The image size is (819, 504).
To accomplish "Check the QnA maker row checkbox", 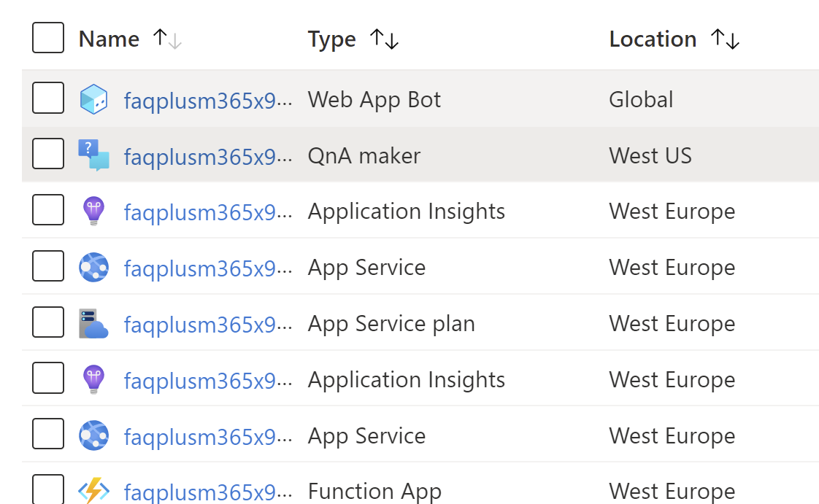I will (x=47, y=155).
